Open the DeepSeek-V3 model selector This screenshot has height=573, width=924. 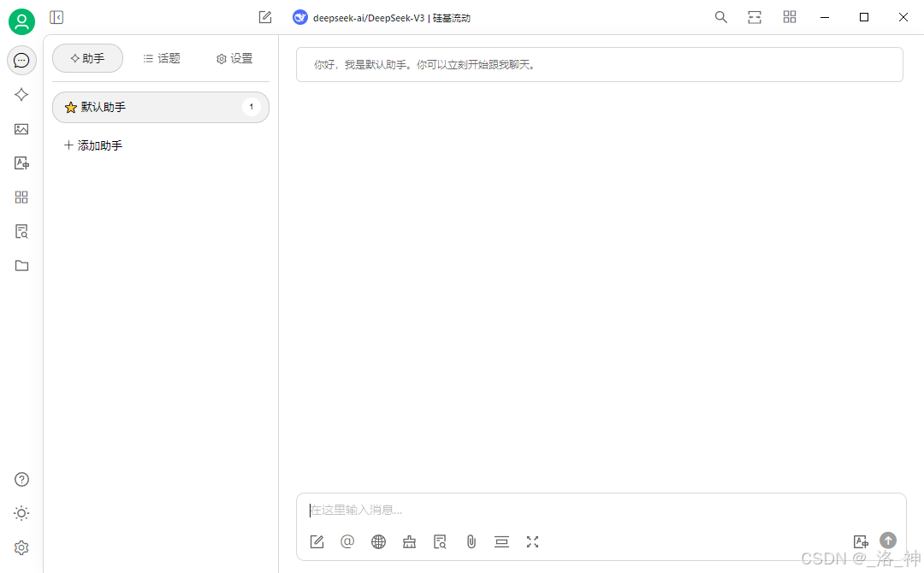pyautogui.click(x=383, y=17)
